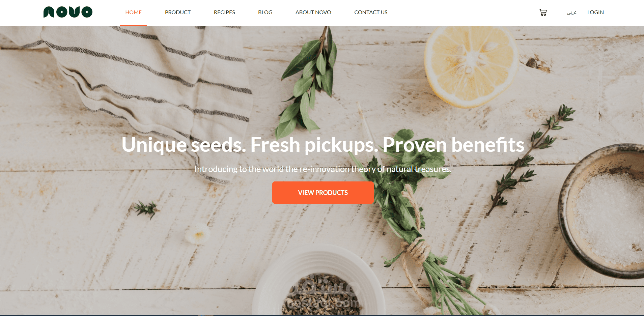Image resolution: width=644 pixels, height=316 pixels.
Task: Click the Unique seeds hero headline
Action: 323,145
